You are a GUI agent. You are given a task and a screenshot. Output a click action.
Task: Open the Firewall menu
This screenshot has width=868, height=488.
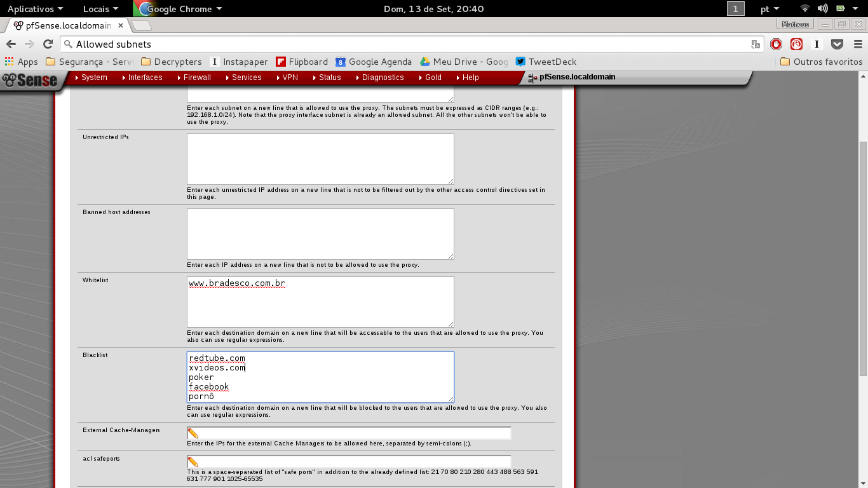(x=194, y=78)
